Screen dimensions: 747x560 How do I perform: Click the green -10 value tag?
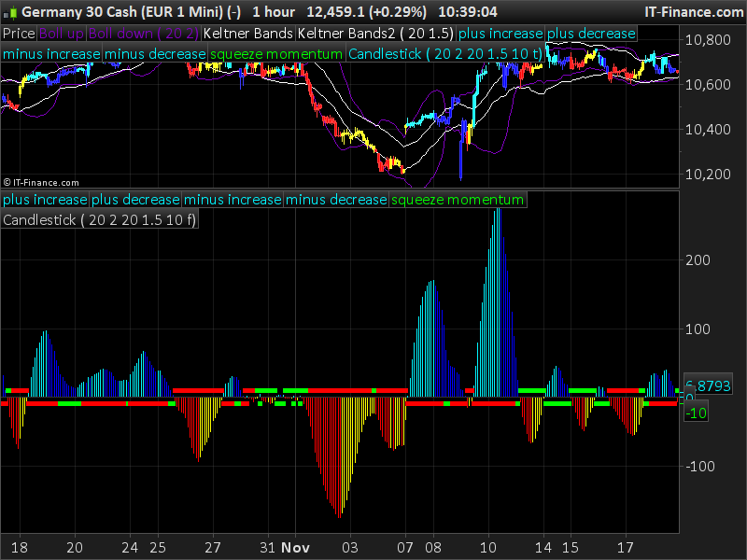coord(696,413)
